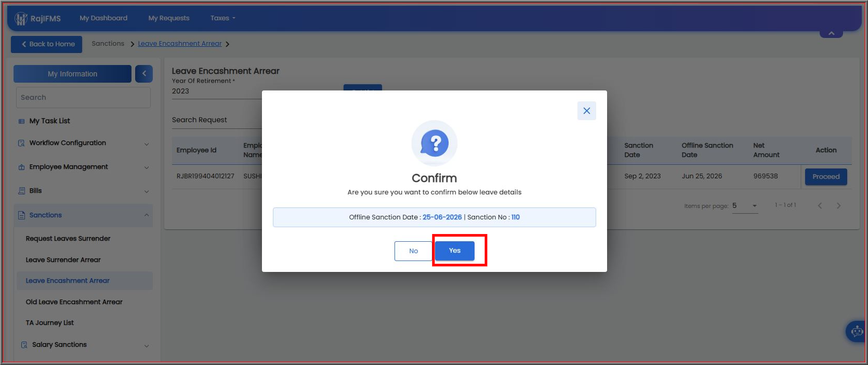Click the question mark Confirm icon
The height and width of the screenshot is (365, 868).
[x=435, y=143]
